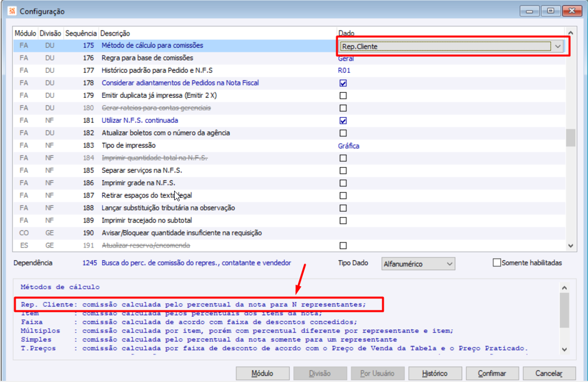Select row Regra para base de comissões
Screen dimensions: 588x382
click(289, 58)
